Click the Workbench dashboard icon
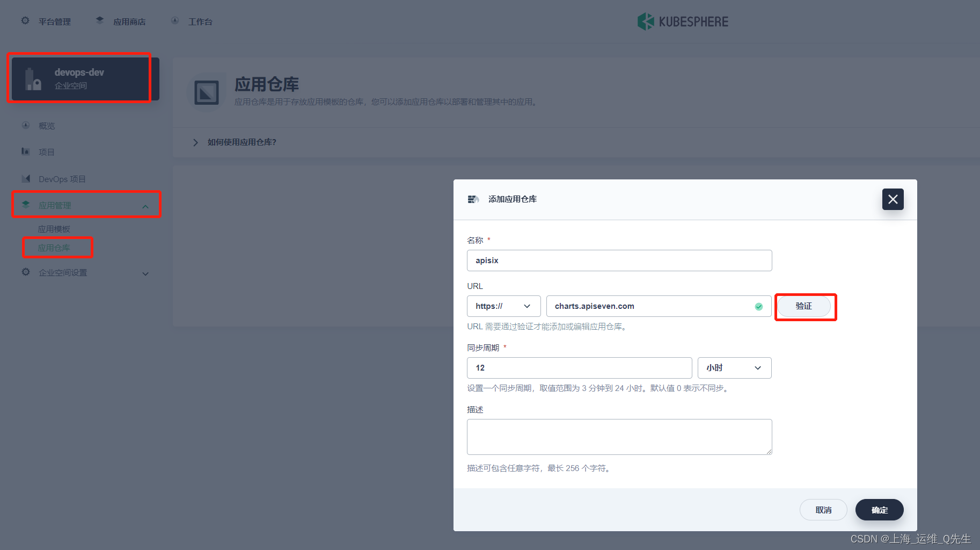The width and height of the screenshot is (980, 550). [175, 20]
